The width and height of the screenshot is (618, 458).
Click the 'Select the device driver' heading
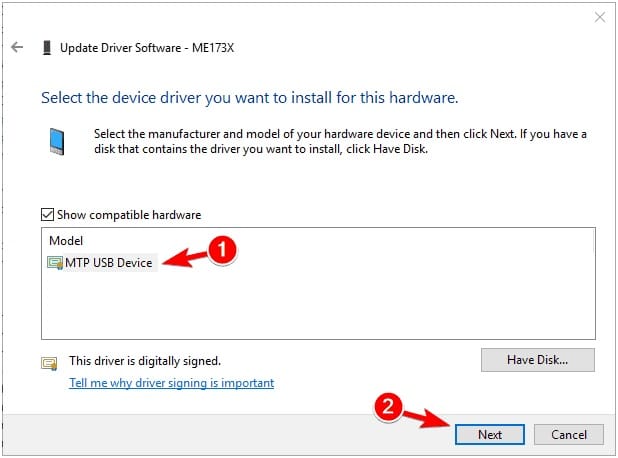point(249,98)
